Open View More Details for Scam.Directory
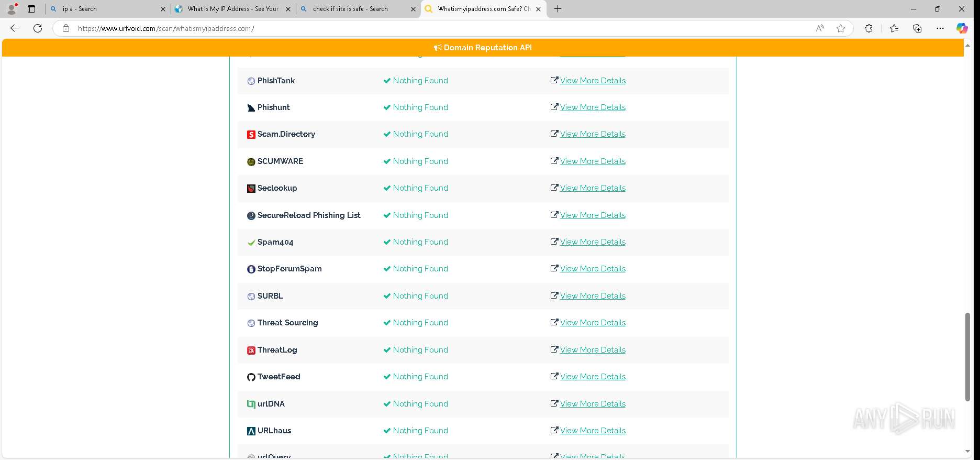The height and width of the screenshot is (460, 980). click(x=593, y=134)
